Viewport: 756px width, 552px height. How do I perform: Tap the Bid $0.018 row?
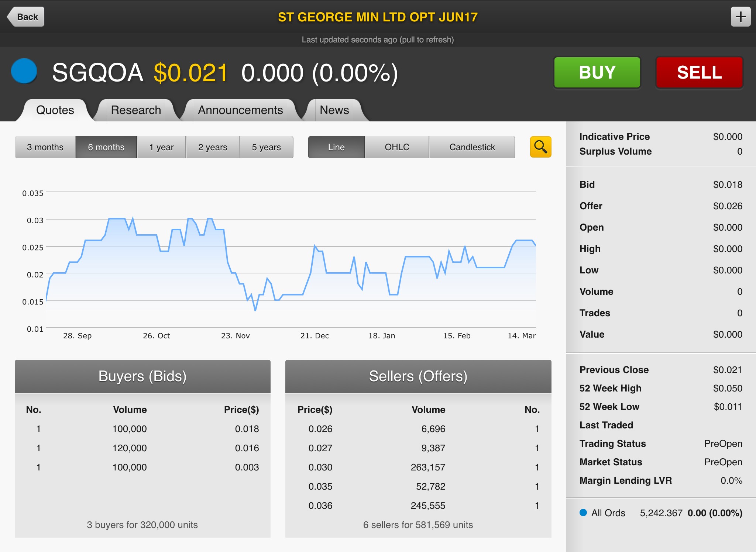click(661, 184)
